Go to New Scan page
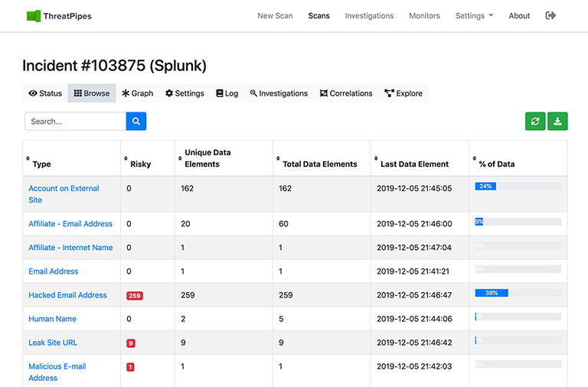The height and width of the screenshot is (387, 588). point(275,15)
